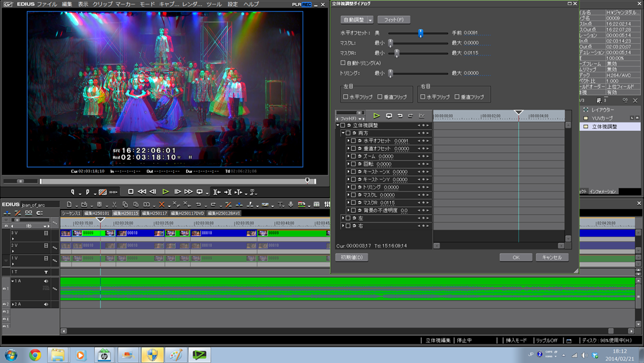Click the Set In point icon
This screenshot has height=363, width=644.
coord(73,192)
